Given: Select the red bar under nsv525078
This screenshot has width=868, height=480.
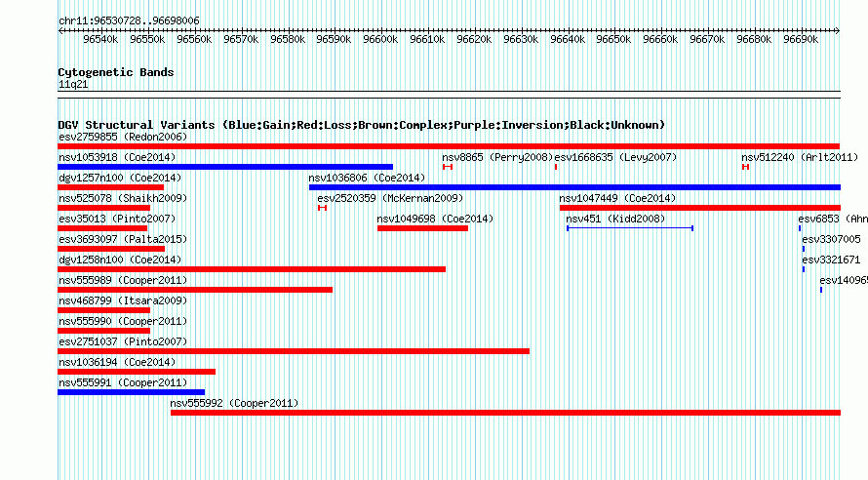Looking at the screenshot, I should point(104,208).
